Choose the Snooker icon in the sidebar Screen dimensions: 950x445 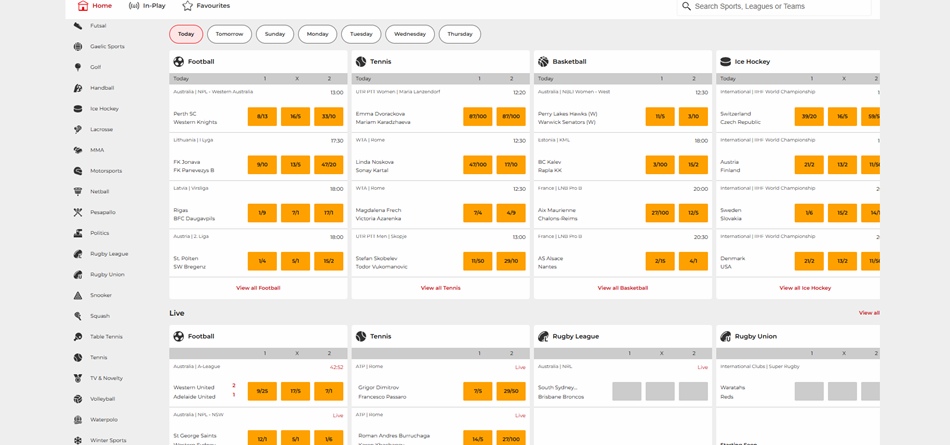[x=78, y=295]
